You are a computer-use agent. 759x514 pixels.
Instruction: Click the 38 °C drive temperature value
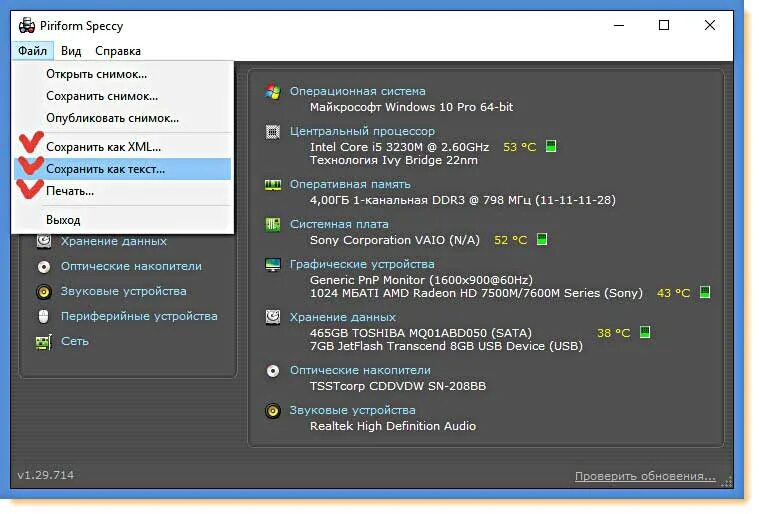click(614, 333)
